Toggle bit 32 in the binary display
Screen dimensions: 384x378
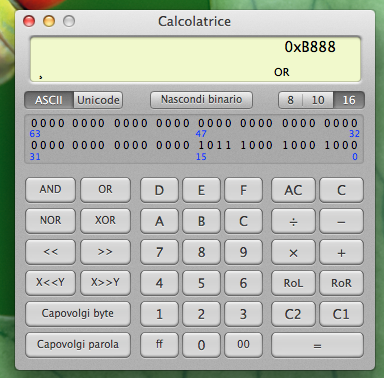coord(354,123)
